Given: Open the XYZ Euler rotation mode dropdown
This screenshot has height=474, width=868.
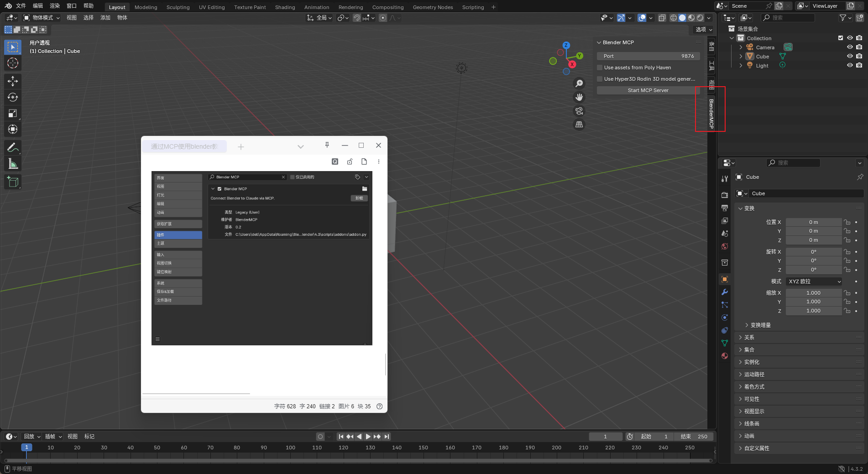Looking at the screenshot, I should point(814,281).
